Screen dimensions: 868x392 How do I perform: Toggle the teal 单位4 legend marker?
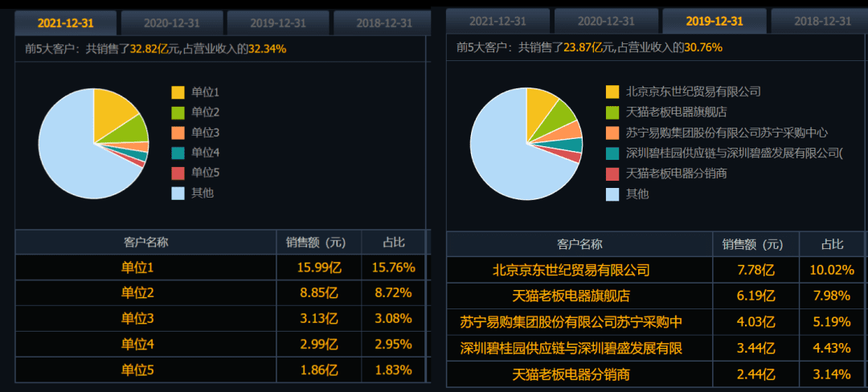pos(178,153)
